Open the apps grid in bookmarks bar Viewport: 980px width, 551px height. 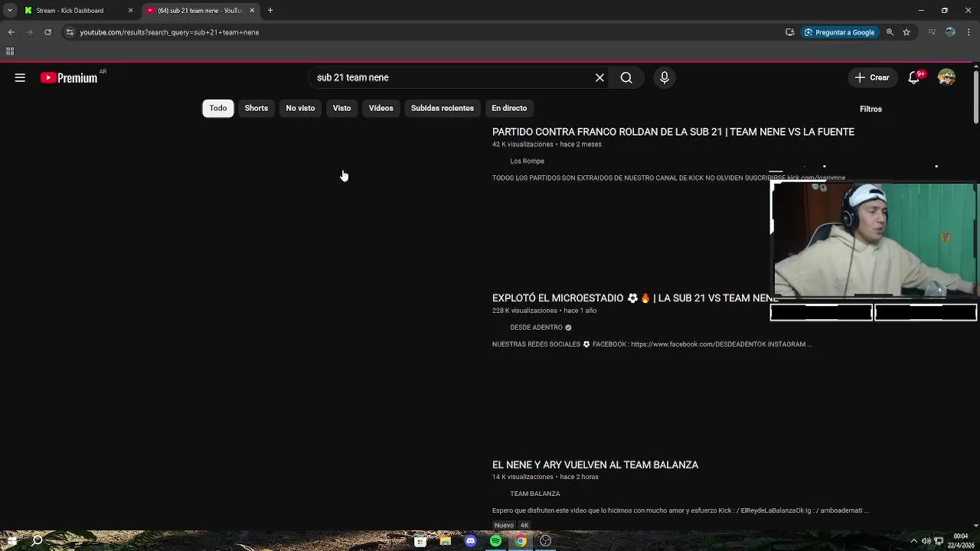click(x=10, y=51)
